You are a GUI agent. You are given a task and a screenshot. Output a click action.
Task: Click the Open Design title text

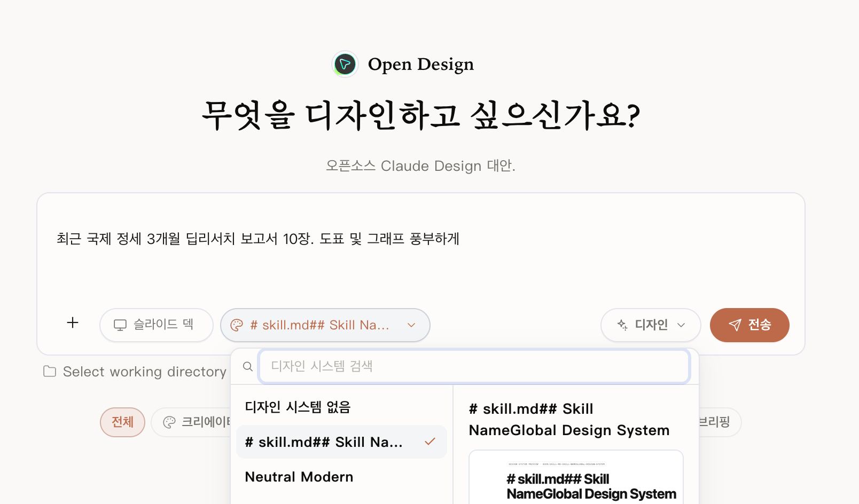421,65
